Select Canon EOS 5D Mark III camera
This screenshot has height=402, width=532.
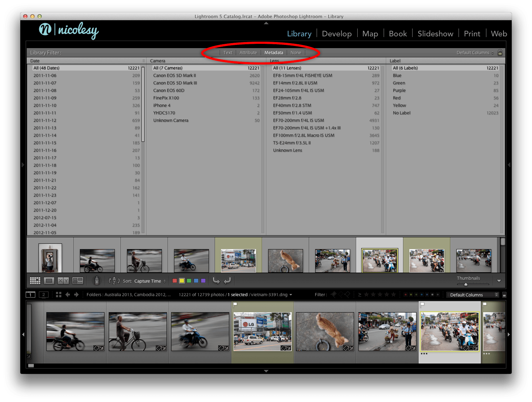tap(175, 83)
